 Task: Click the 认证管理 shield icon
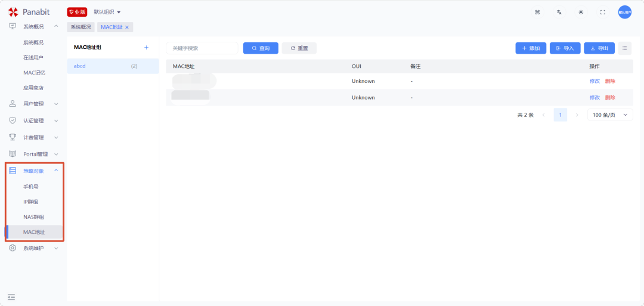pyautogui.click(x=13, y=120)
